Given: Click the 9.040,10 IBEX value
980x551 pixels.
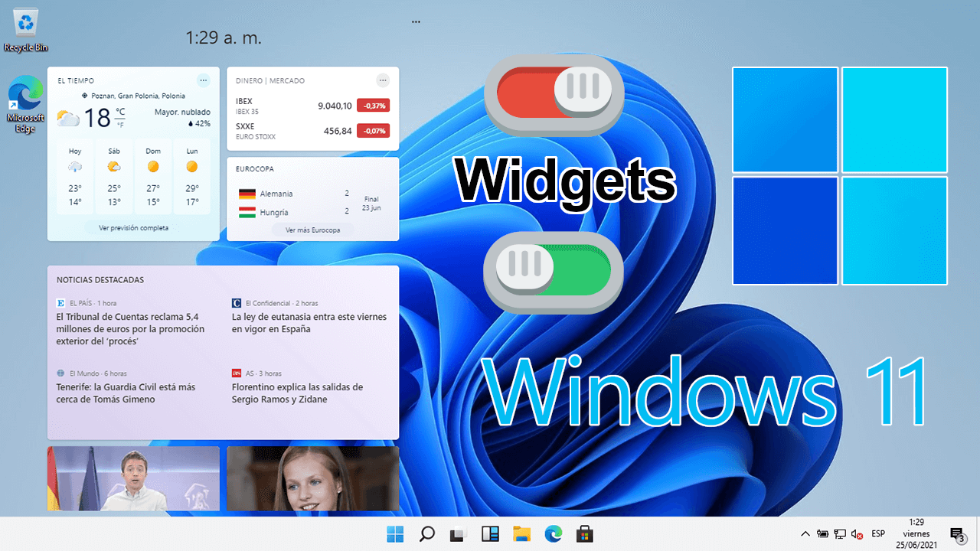Looking at the screenshot, I should [x=335, y=106].
